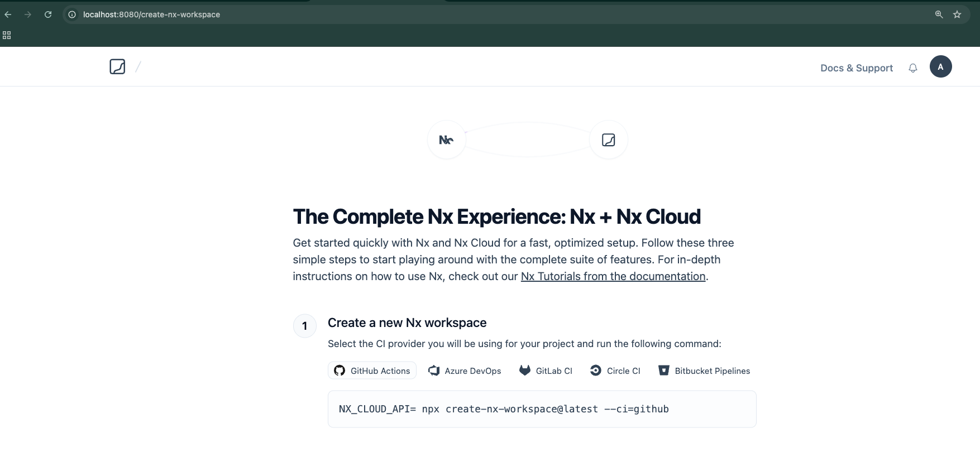This screenshot has width=980, height=452.
Task: Click the browser forward arrow
Action: (x=28, y=15)
